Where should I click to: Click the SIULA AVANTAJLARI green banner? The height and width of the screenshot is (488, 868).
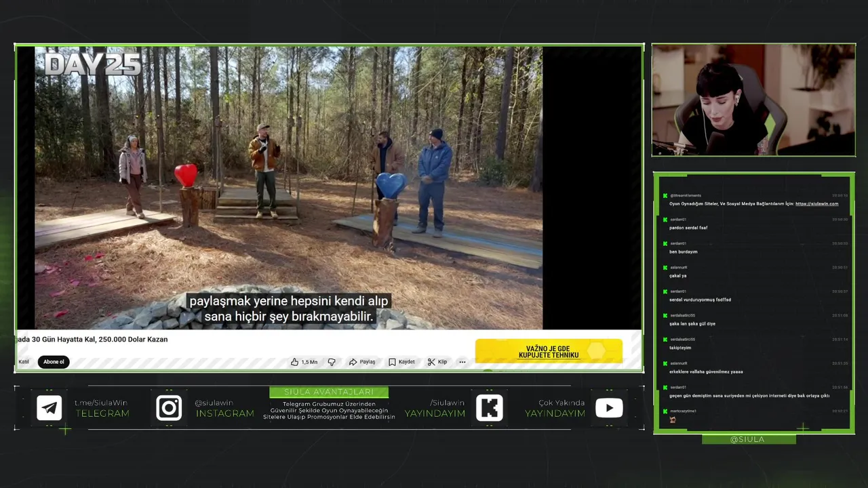click(x=329, y=392)
